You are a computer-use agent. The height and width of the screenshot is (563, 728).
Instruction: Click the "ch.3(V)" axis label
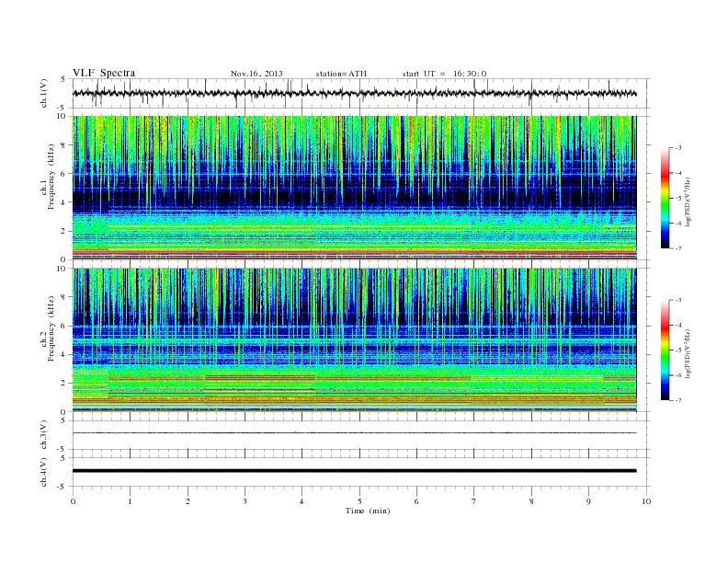[x=44, y=435]
